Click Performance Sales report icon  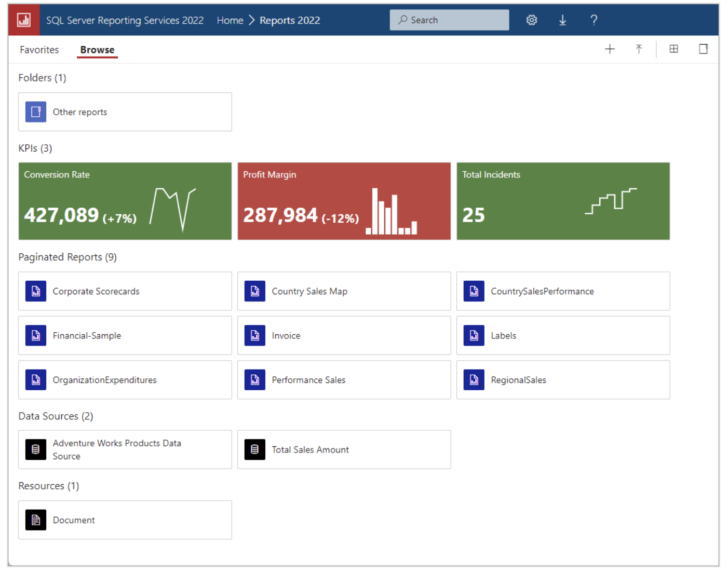255,380
